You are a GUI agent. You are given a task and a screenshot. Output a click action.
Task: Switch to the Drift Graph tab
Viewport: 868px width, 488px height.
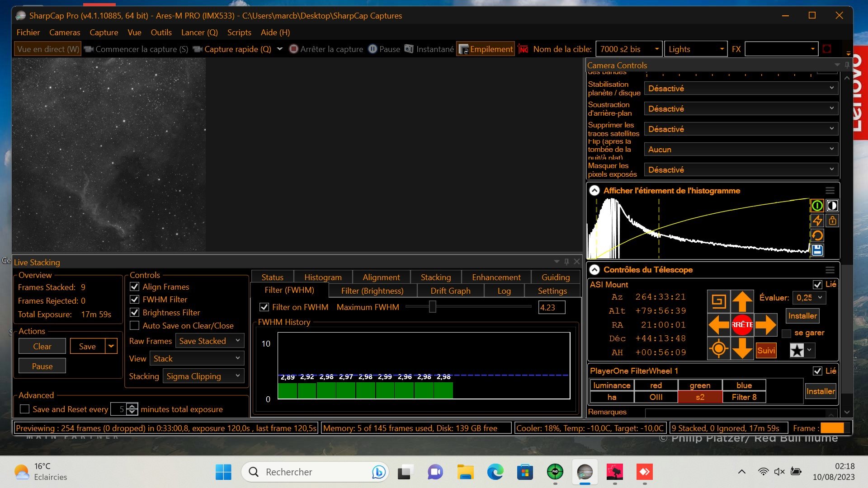[x=450, y=291]
